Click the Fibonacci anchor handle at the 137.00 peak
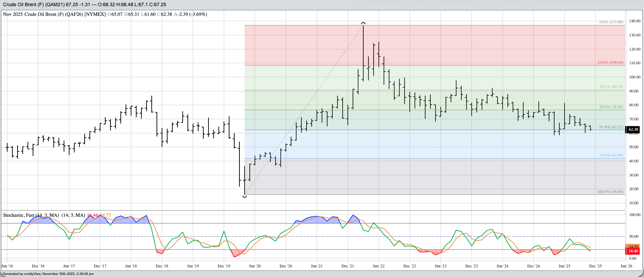This screenshot has width=644, height=277. [363, 24]
